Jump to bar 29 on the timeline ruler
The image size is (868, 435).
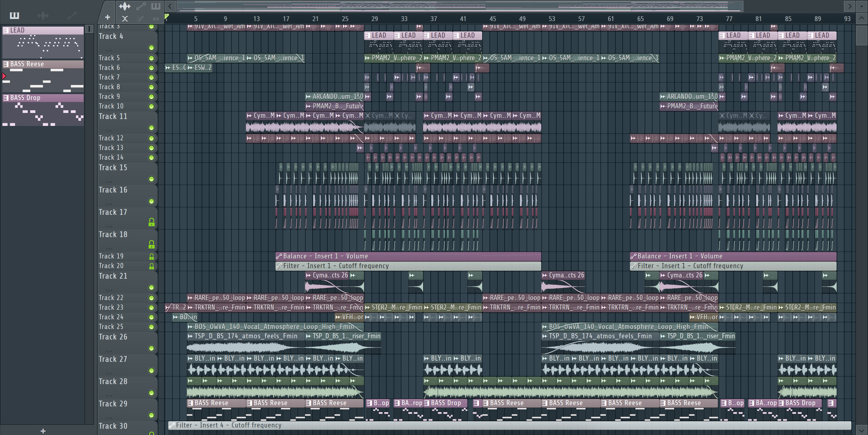click(x=375, y=19)
